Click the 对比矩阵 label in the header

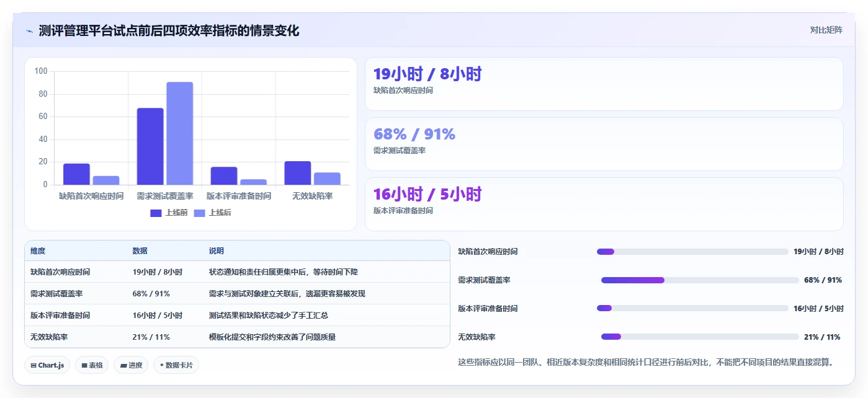pos(826,30)
